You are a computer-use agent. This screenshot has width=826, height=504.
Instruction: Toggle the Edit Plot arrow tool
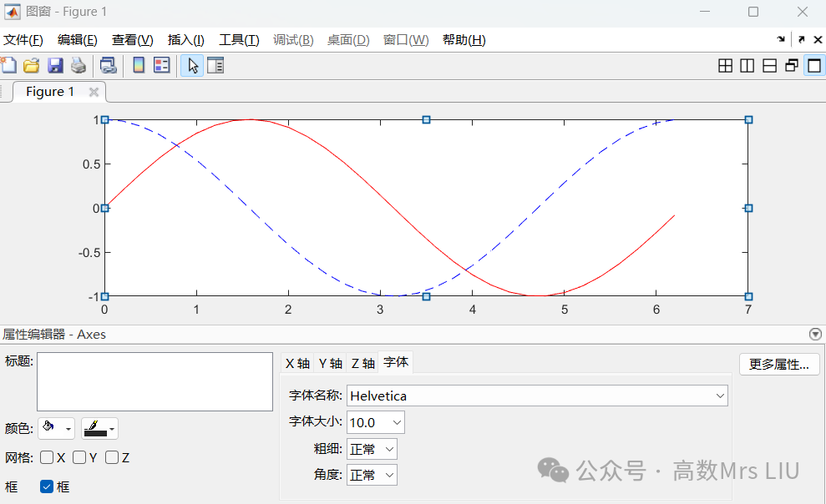click(192, 66)
